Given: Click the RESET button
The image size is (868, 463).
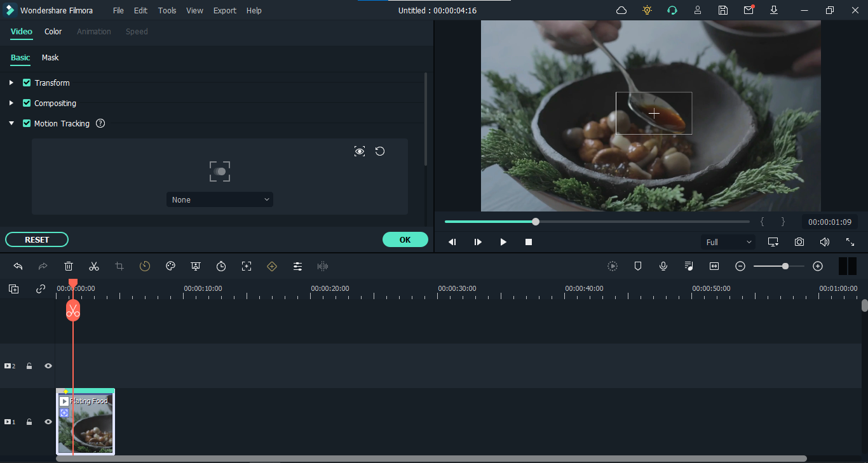Looking at the screenshot, I should (37, 239).
